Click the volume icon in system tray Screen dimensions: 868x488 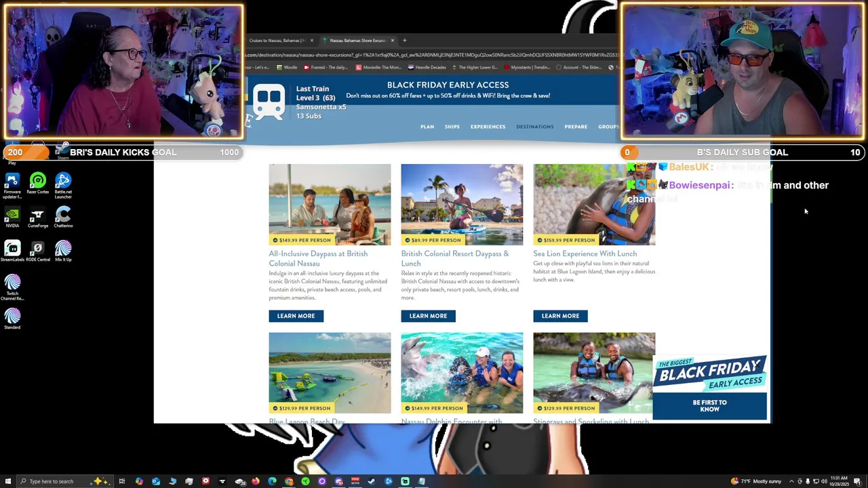coord(824,481)
